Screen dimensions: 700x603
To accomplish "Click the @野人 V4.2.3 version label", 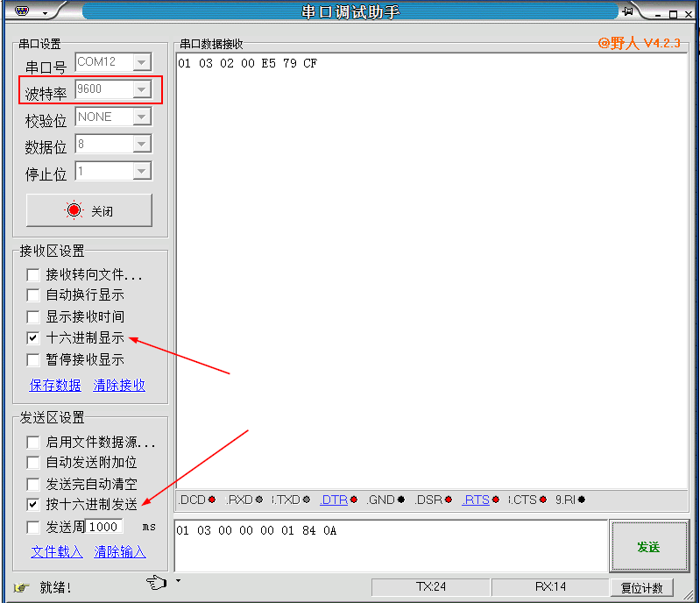I will coord(640,43).
